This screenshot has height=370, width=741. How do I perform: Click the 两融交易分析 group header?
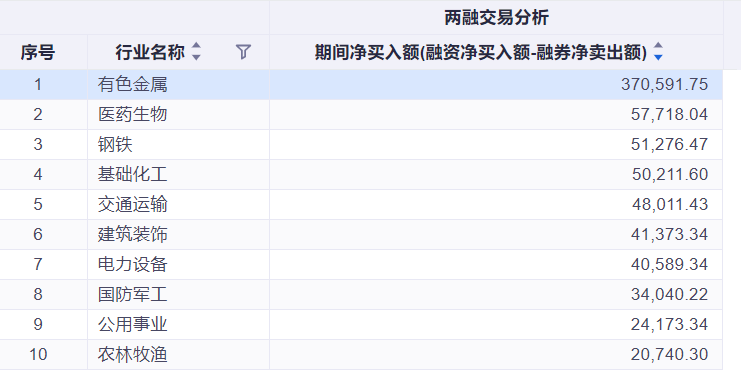pyautogui.click(x=496, y=18)
